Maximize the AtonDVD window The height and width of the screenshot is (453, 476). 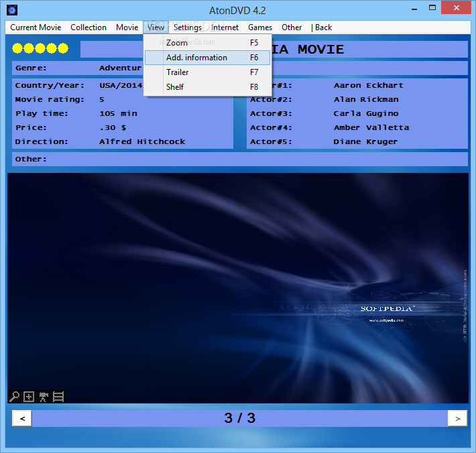432,8
